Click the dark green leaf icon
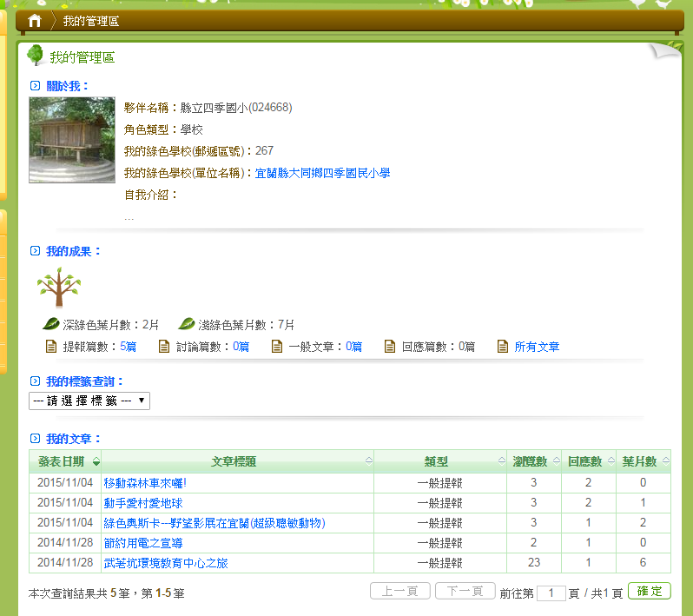Screen dimensions: 693x616 click(51, 324)
